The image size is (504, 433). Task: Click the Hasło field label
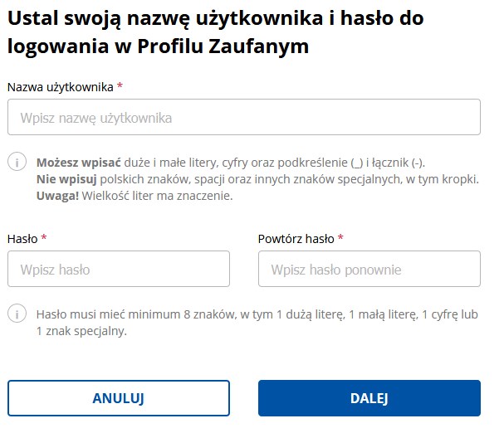(22, 239)
